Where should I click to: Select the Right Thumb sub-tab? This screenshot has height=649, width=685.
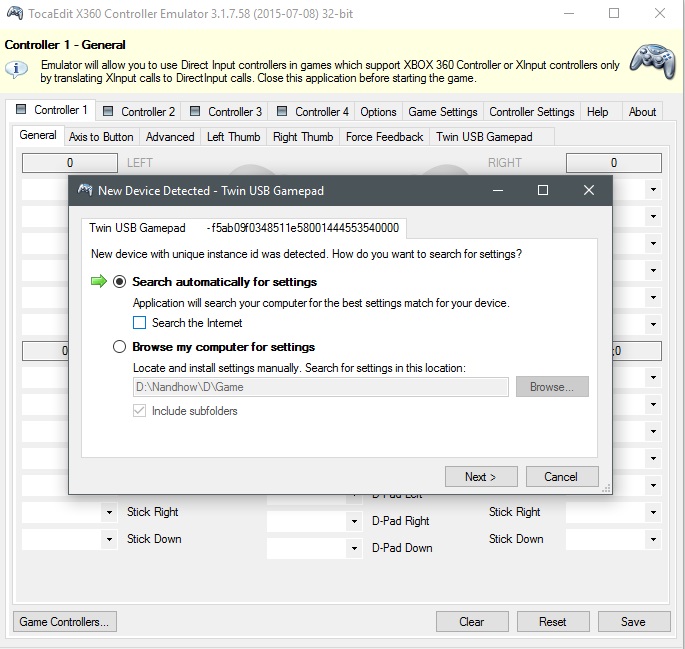[303, 137]
